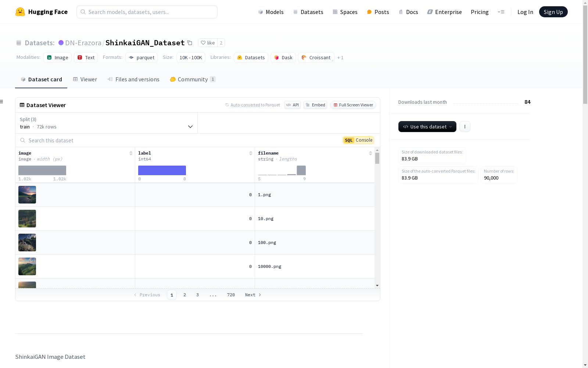Go to Spaces in the top navigation
This screenshot has width=588, height=368.
pos(345,12)
